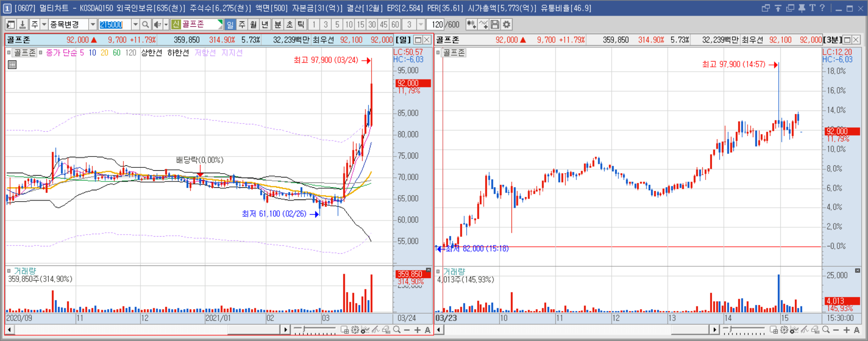Expand the 종목변경 combo box
This screenshot has height=341, width=868.
93,24
